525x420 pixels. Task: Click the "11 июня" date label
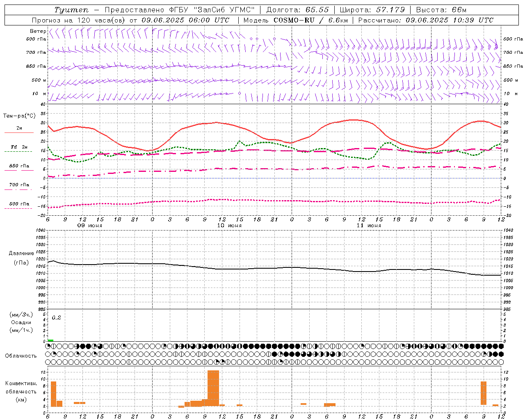tap(369, 226)
